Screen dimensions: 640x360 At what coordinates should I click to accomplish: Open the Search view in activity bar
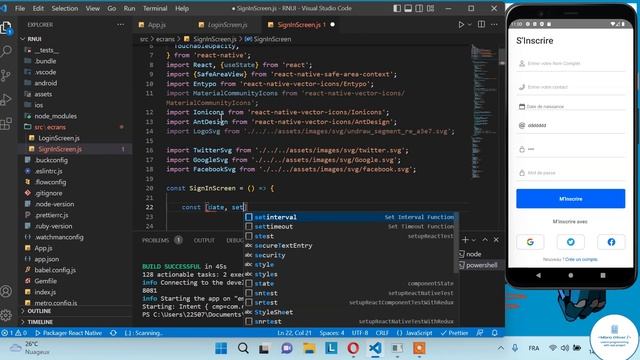point(6,51)
